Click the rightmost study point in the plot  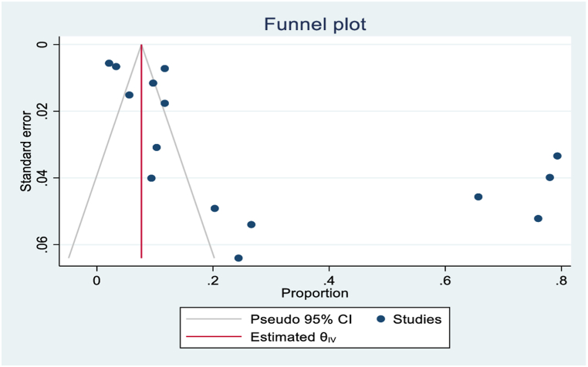(557, 156)
